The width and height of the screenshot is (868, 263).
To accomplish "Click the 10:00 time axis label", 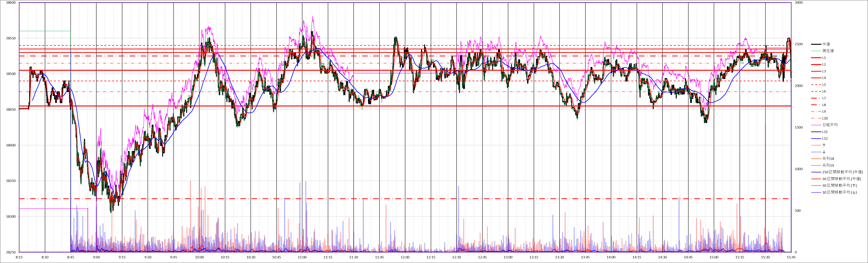I will (x=199, y=257).
